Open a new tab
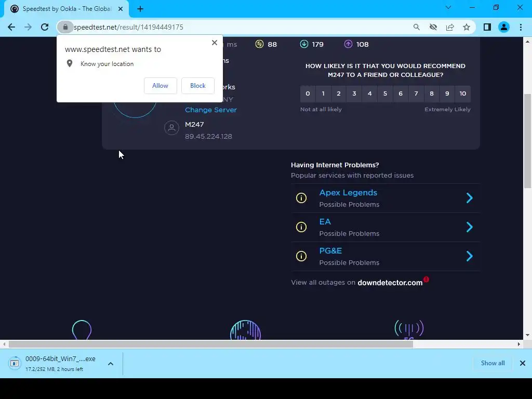532x399 pixels. (x=140, y=9)
